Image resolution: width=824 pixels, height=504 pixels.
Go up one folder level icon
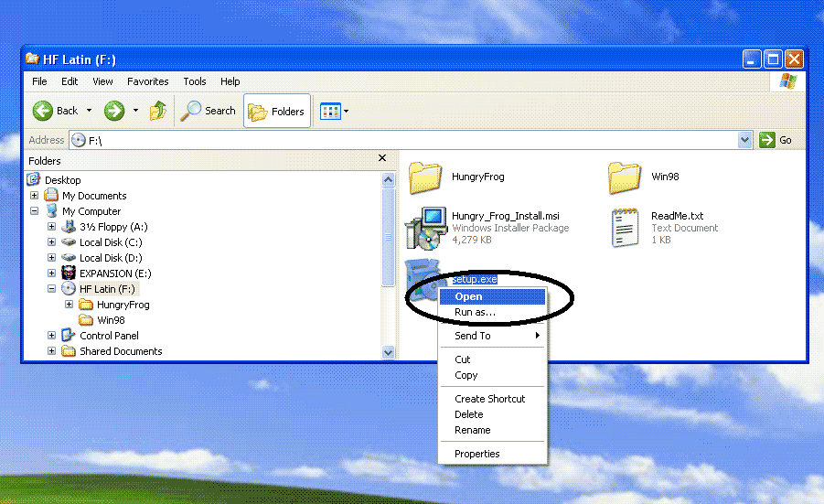[x=157, y=111]
